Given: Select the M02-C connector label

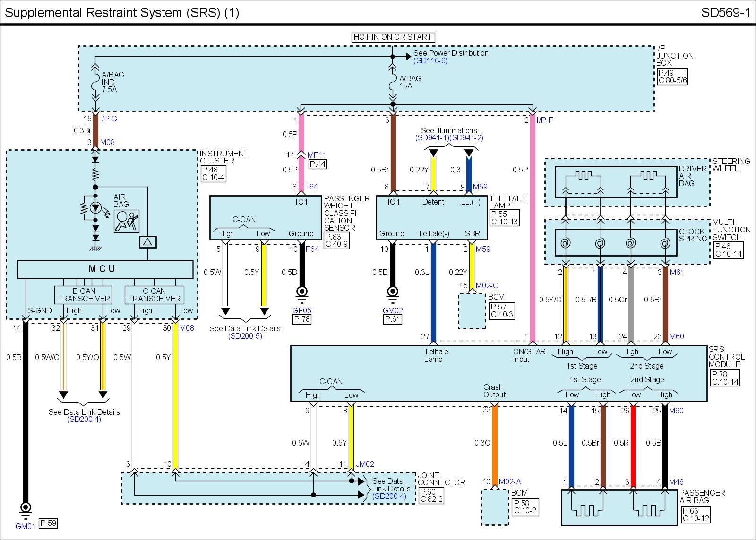Looking at the screenshot, I should (x=487, y=285).
